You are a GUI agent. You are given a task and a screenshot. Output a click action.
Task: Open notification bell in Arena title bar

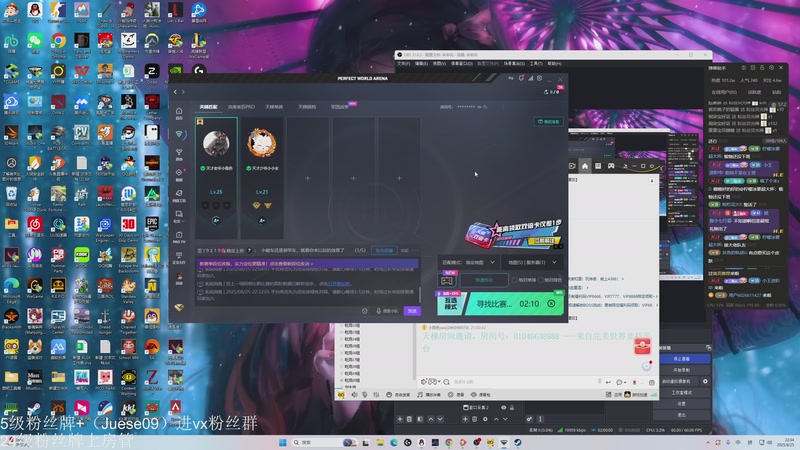click(x=521, y=78)
